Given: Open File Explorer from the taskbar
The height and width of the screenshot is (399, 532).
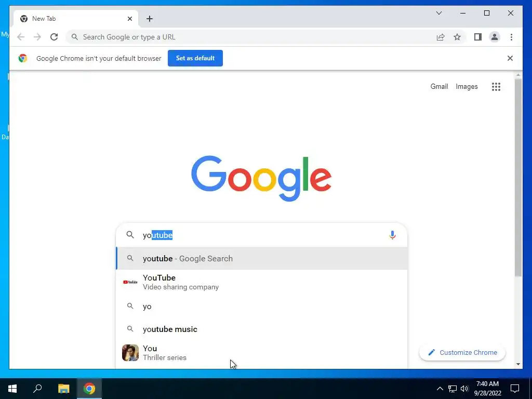Looking at the screenshot, I should (63, 389).
